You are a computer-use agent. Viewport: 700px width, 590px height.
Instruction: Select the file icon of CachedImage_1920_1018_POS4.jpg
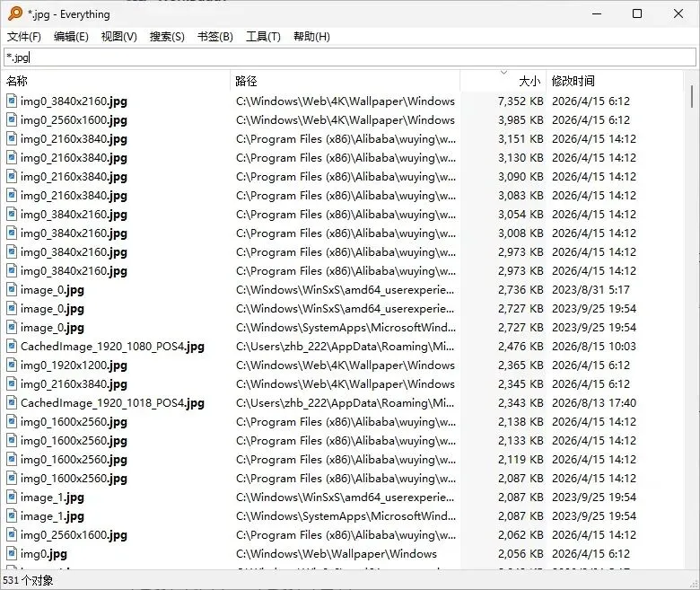pos(12,403)
